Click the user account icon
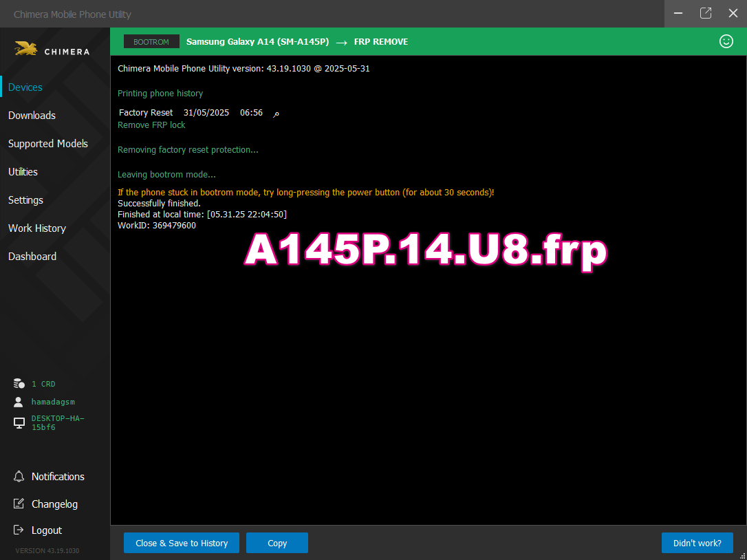747x560 pixels. (19, 402)
